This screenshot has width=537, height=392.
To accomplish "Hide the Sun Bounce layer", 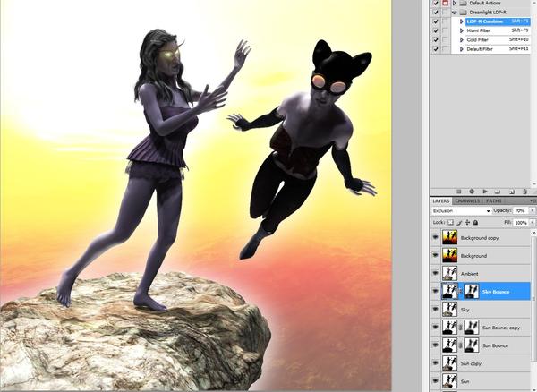I will 435,345.
